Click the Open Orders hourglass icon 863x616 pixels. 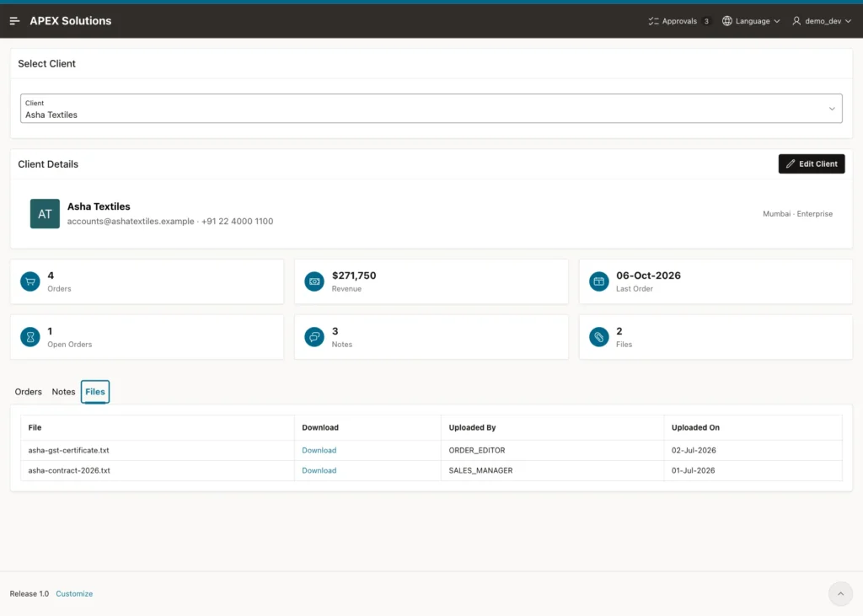pyautogui.click(x=30, y=337)
